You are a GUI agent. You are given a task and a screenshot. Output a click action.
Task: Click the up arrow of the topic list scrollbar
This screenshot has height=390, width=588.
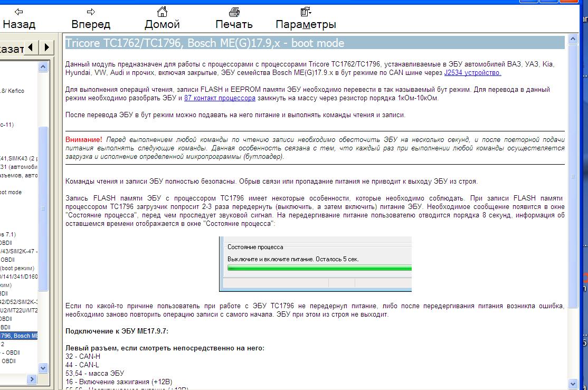click(x=43, y=66)
